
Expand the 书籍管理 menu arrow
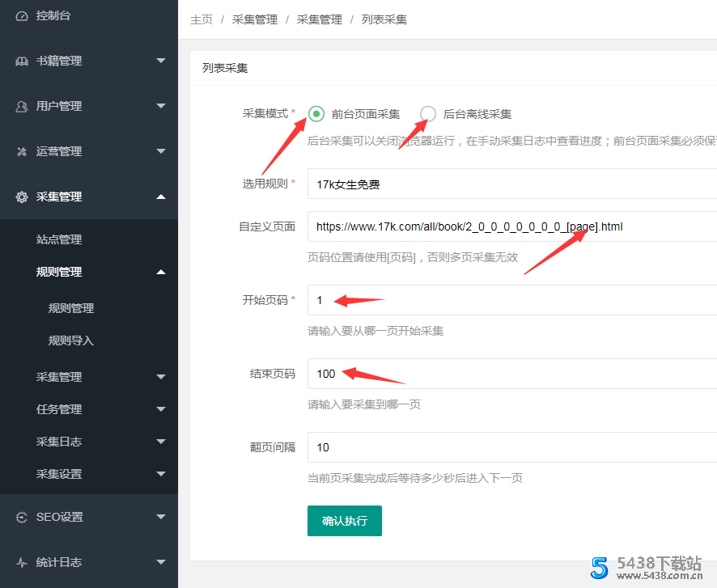[161, 61]
